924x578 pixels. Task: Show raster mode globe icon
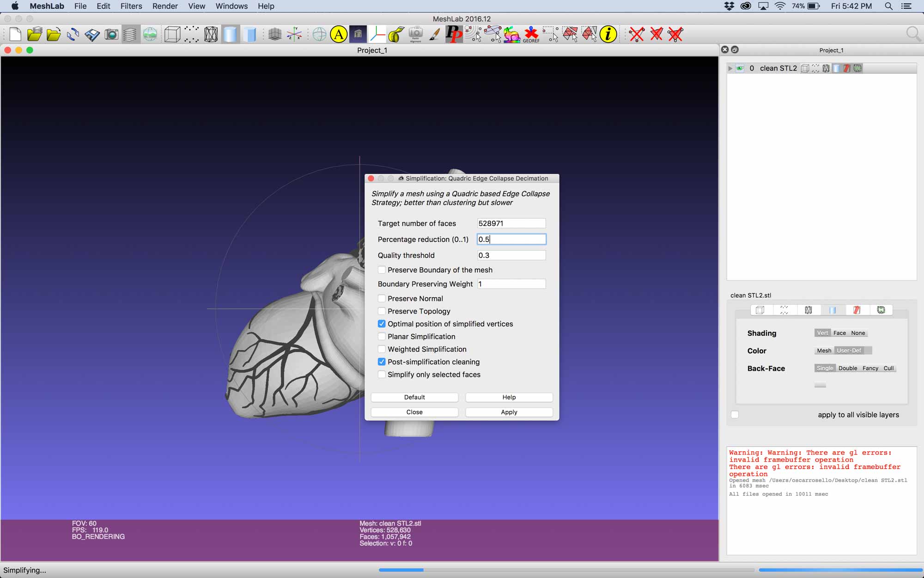pyautogui.click(x=150, y=34)
